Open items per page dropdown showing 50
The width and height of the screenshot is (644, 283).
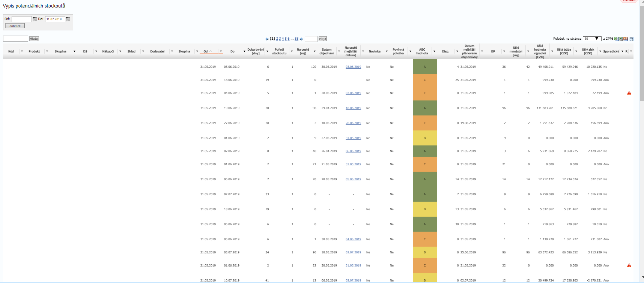click(592, 39)
